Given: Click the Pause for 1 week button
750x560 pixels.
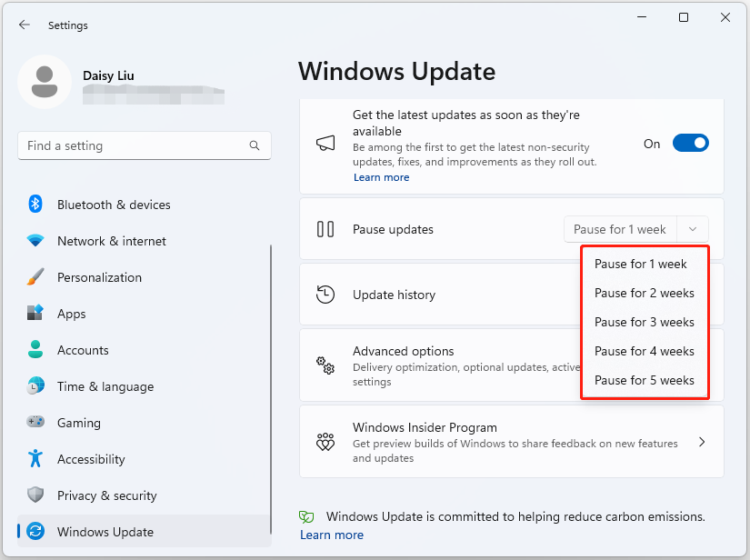Looking at the screenshot, I should [x=620, y=229].
